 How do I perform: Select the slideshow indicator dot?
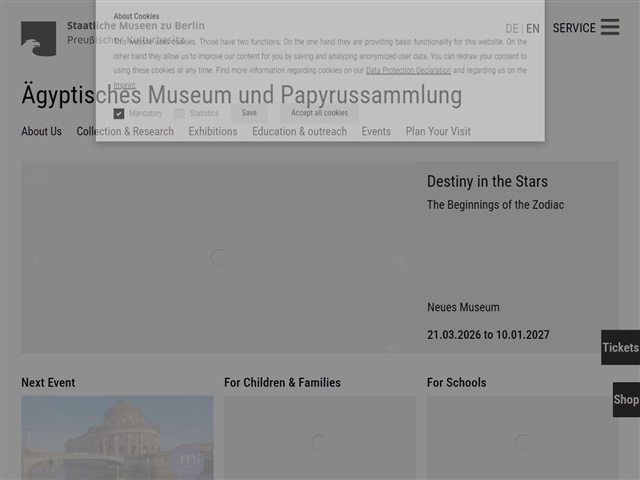point(390,347)
